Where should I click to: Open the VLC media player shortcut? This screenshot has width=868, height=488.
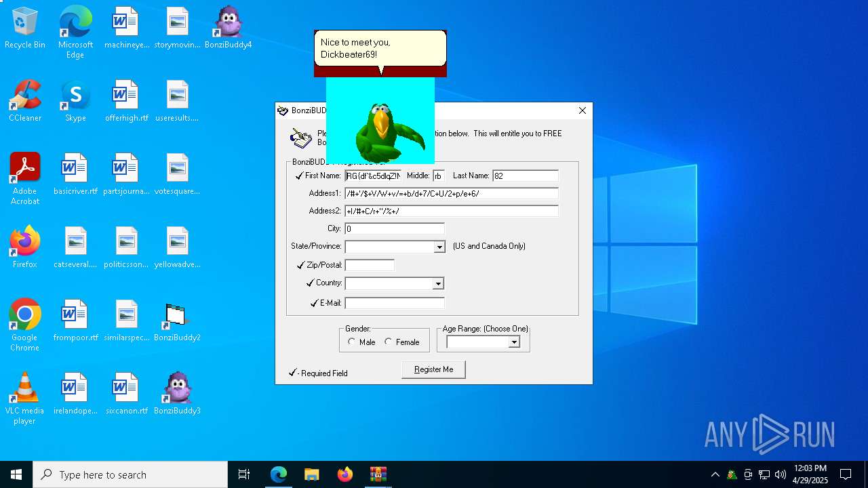(x=25, y=398)
